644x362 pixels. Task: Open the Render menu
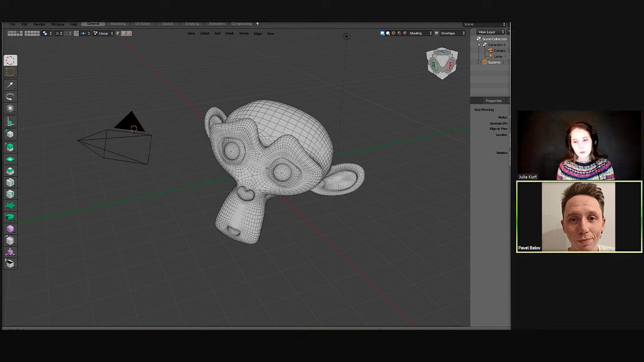pyautogui.click(x=39, y=24)
